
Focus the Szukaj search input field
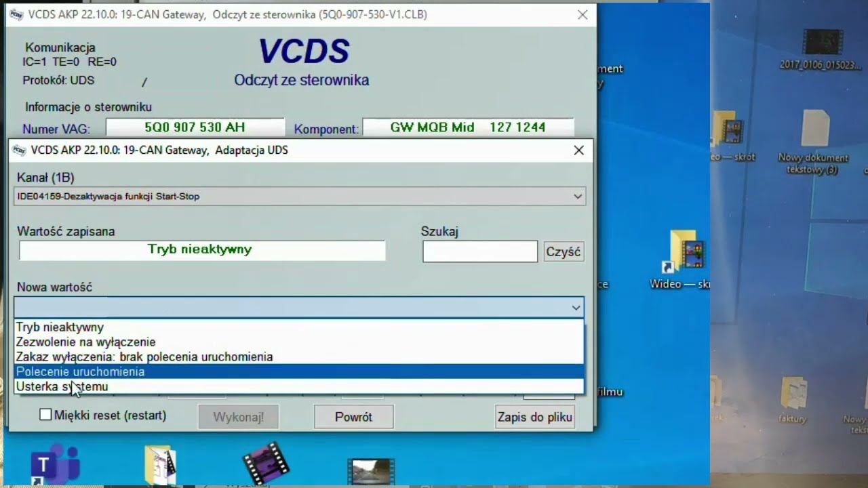[x=480, y=251]
